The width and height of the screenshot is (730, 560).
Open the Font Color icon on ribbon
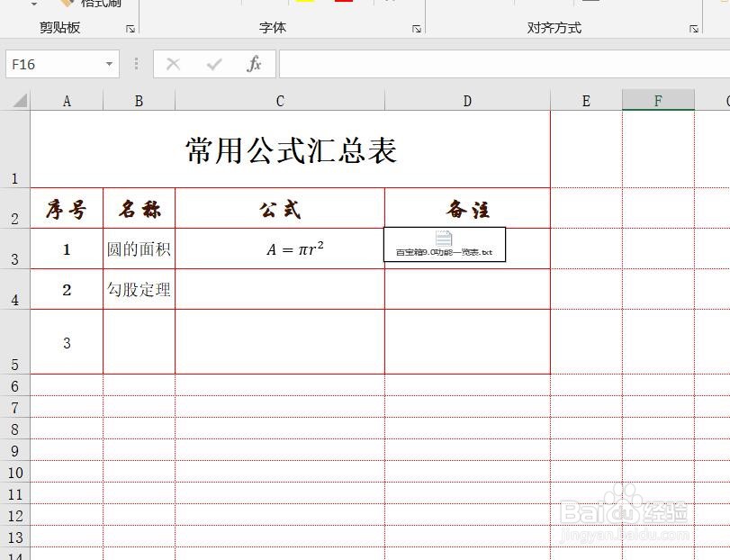click(x=344, y=4)
